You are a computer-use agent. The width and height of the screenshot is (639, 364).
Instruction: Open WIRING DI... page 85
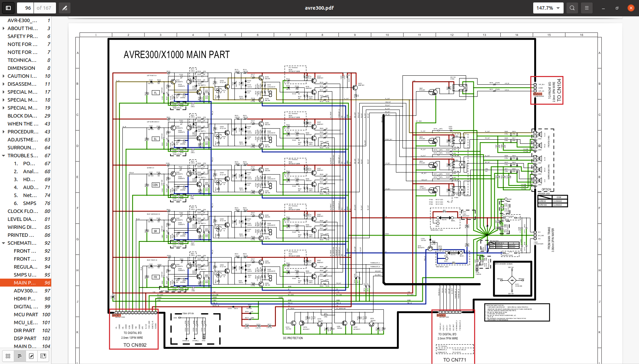click(x=26, y=227)
